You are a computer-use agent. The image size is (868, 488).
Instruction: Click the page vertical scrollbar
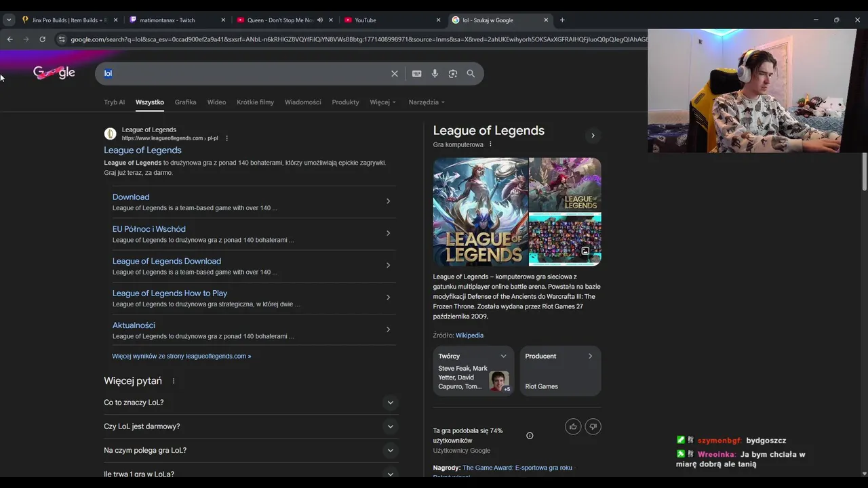pos(865,173)
